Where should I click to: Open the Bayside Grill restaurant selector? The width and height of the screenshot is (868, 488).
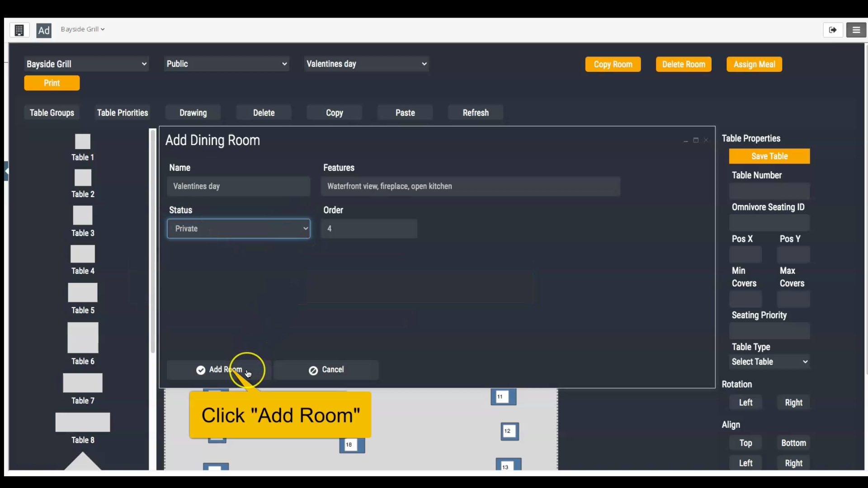pyautogui.click(x=86, y=64)
